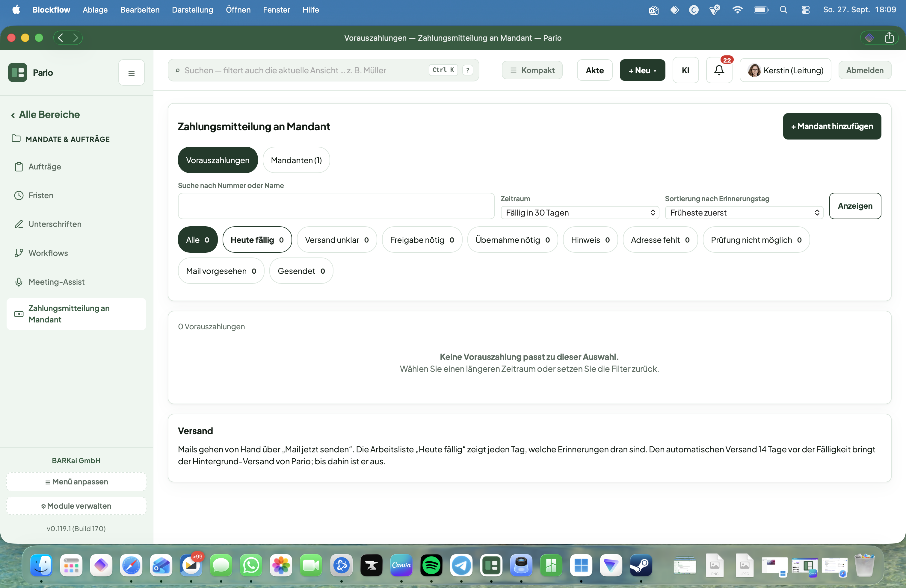The width and height of the screenshot is (906, 588).
Task: Click the Pario logo icon
Action: 17,72
